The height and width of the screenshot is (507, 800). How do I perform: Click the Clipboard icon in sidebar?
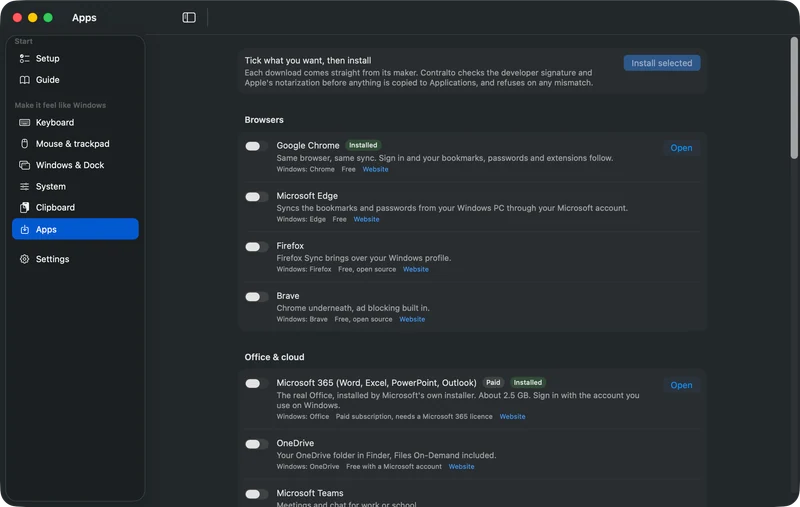[x=24, y=208]
